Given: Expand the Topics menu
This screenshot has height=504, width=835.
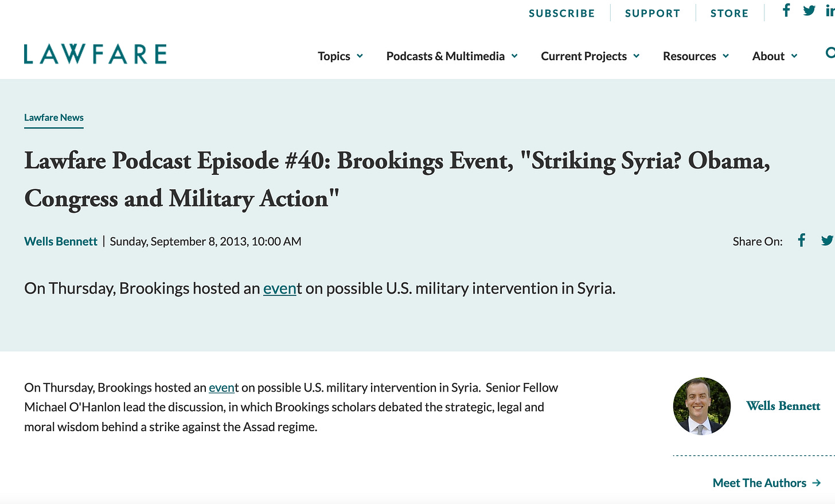Looking at the screenshot, I should (x=341, y=56).
